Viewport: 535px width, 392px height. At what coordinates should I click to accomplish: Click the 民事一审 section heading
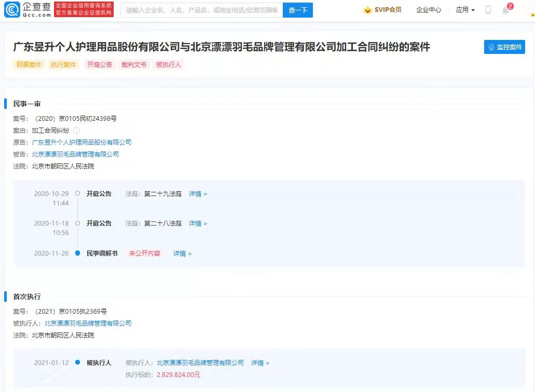point(27,104)
